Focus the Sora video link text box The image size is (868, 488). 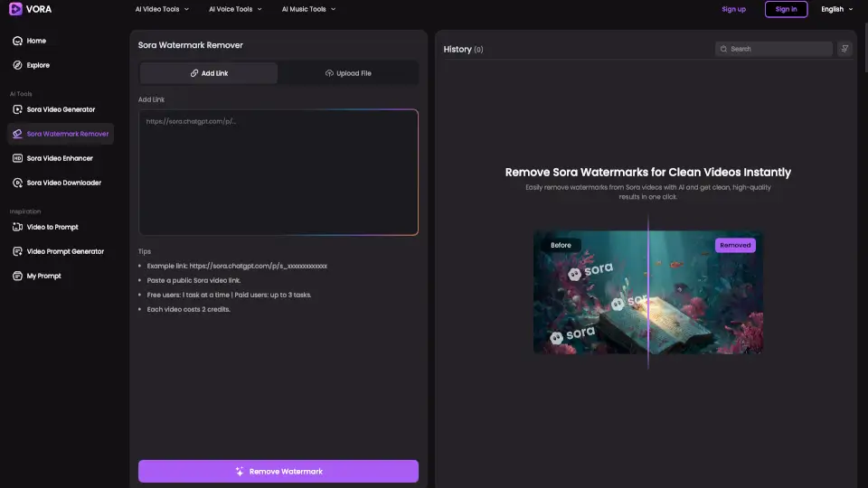278,173
